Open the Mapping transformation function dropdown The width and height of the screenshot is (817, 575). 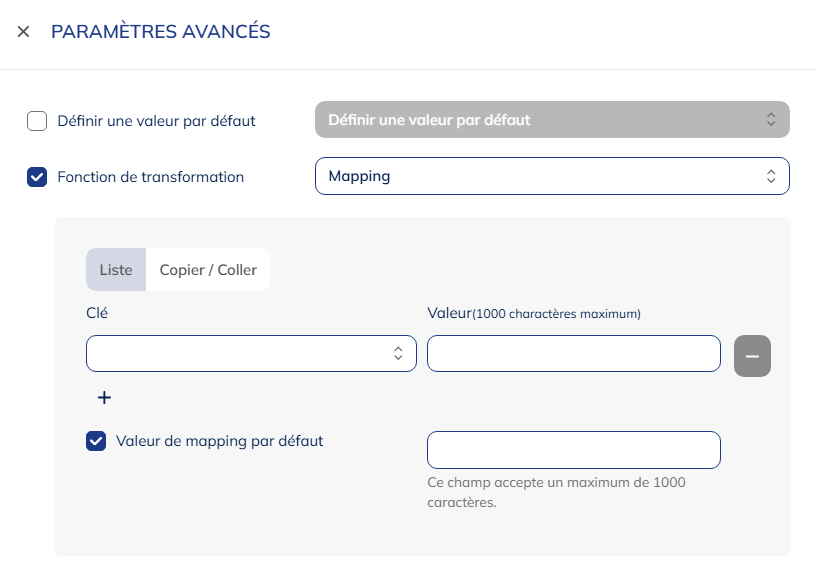coord(540,176)
